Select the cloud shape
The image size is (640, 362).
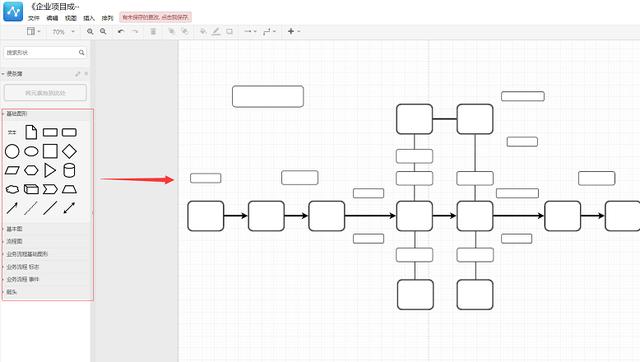(12, 189)
